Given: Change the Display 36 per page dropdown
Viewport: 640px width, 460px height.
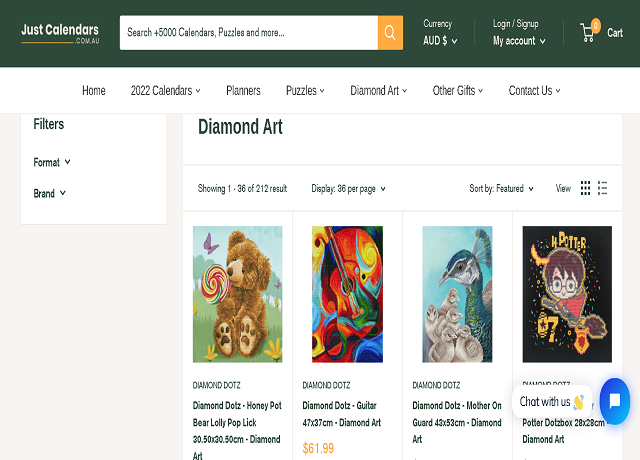Looking at the screenshot, I should click(x=348, y=188).
